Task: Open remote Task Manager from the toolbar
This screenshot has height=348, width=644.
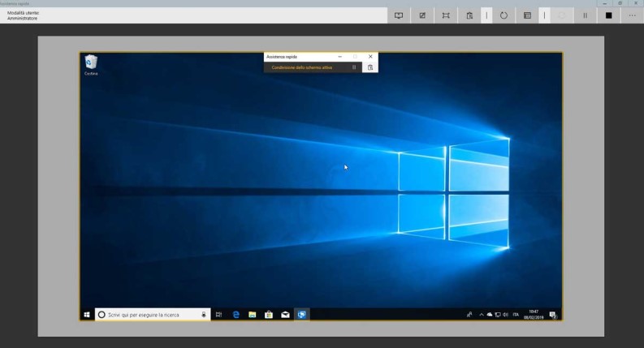Action: point(527,15)
